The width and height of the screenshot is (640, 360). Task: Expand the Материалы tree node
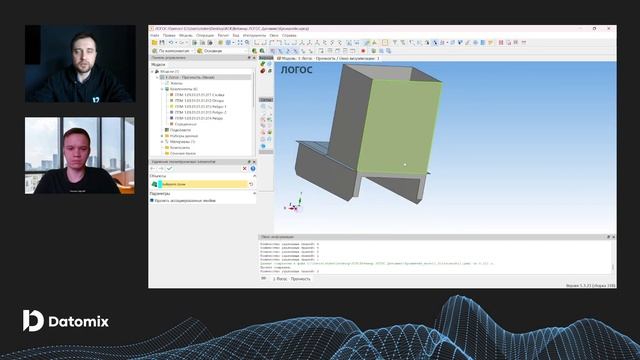pyautogui.click(x=162, y=142)
